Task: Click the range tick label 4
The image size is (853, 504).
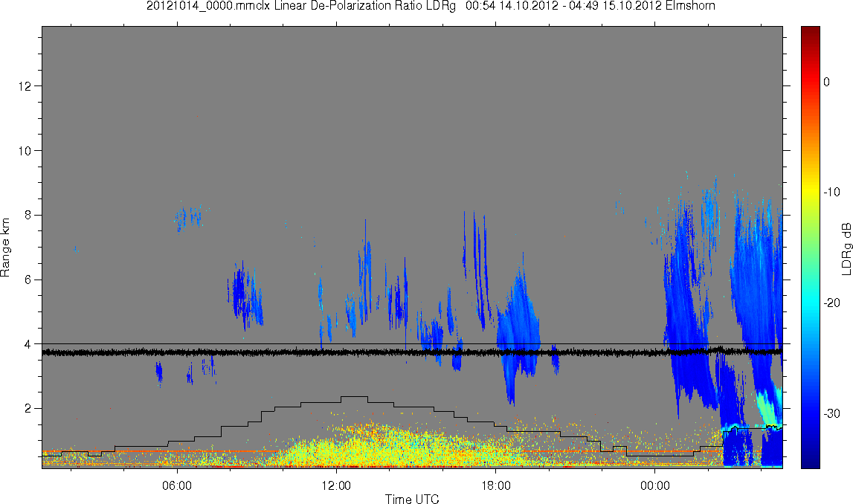Action: [x=28, y=343]
